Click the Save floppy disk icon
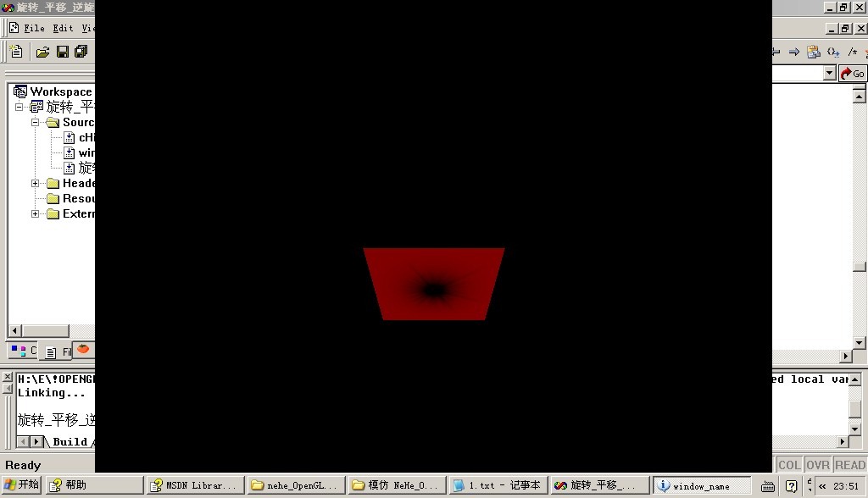 pos(63,52)
